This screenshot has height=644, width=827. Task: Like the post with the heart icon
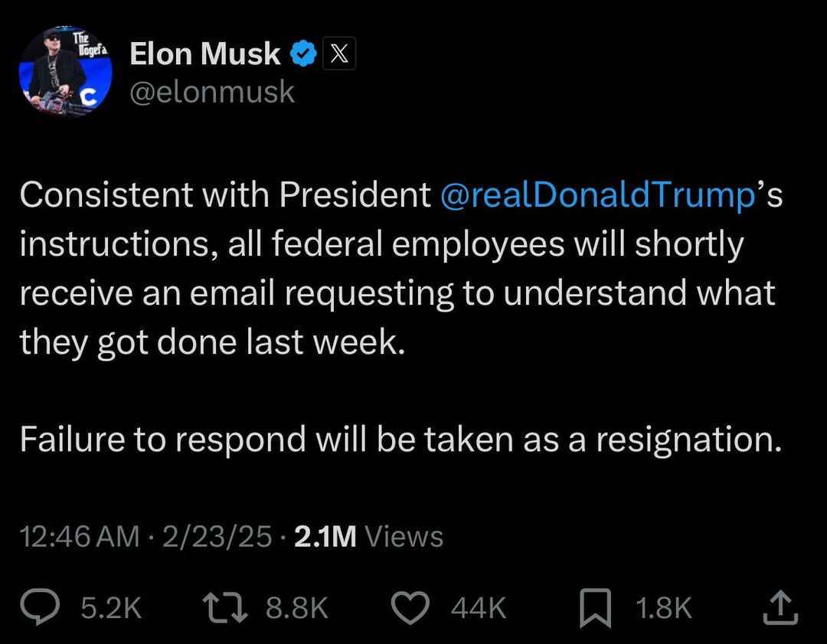pos(410,607)
